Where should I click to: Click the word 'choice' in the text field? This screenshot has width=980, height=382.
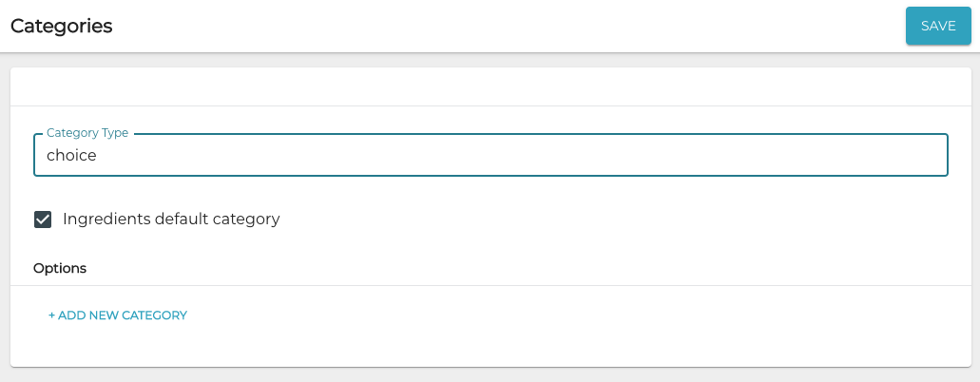coord(71,155)
